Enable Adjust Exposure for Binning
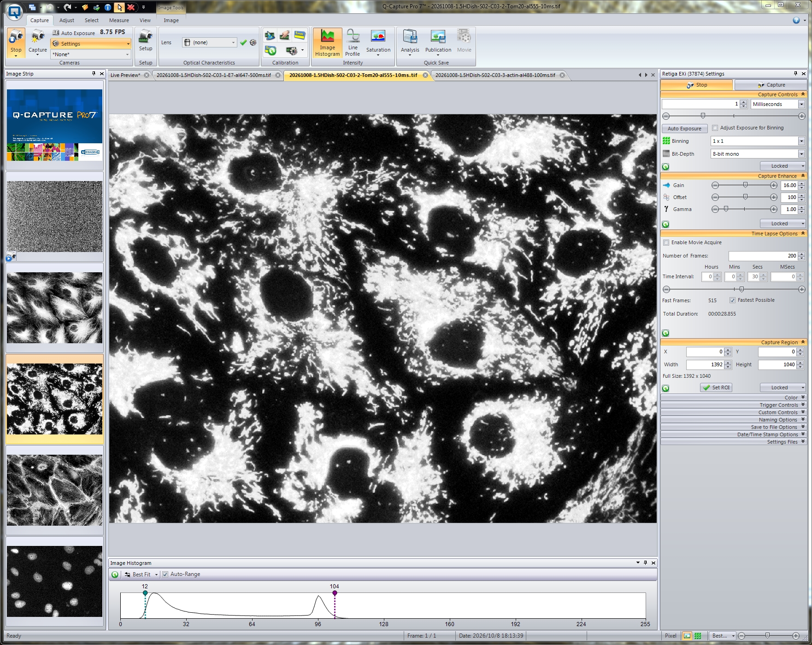Screen dimensions: 812x645 click(715, 128)
